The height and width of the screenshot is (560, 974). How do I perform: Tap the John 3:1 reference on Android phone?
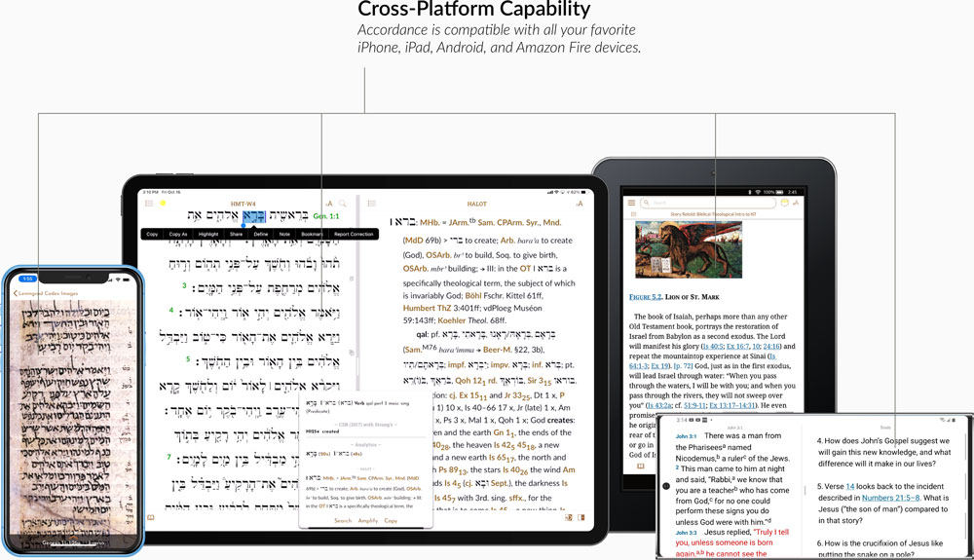[686, 436]
